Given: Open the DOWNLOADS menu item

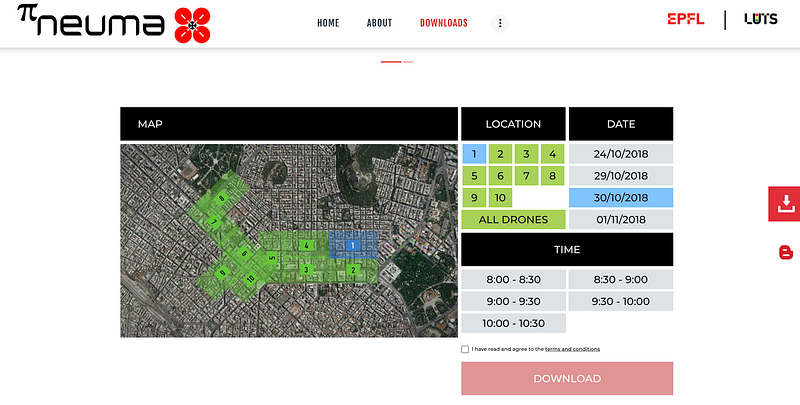Looking at the screenshot, I should coord(444,23).
